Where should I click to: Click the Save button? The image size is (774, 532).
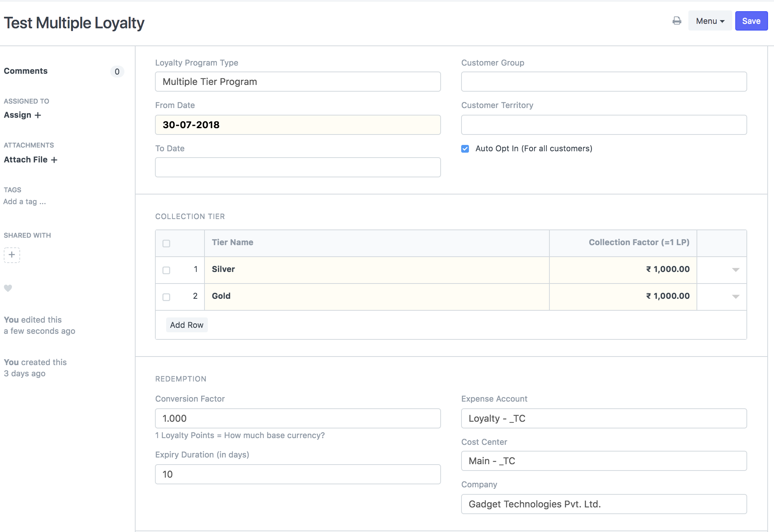751,21
